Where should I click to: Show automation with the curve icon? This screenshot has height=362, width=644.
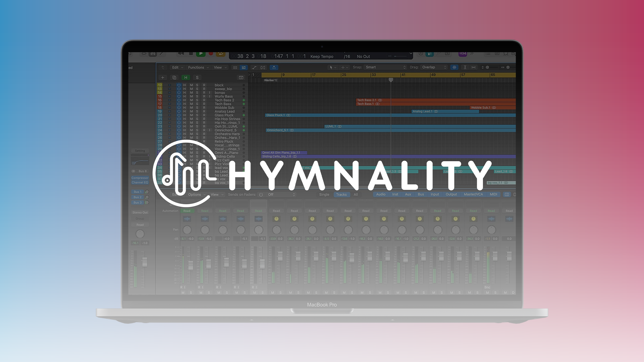254,68
